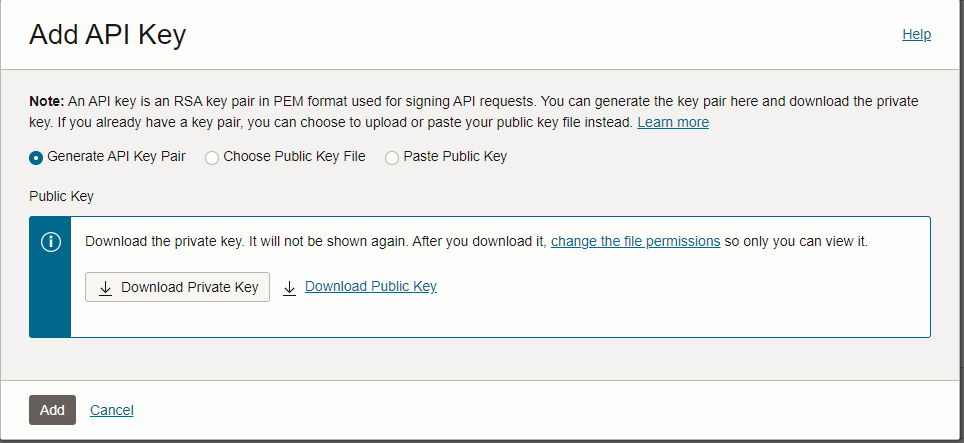Click the download arrow icon inside Download Private Key
Viewport: 964px width, 443px height.
coord(105,287)
